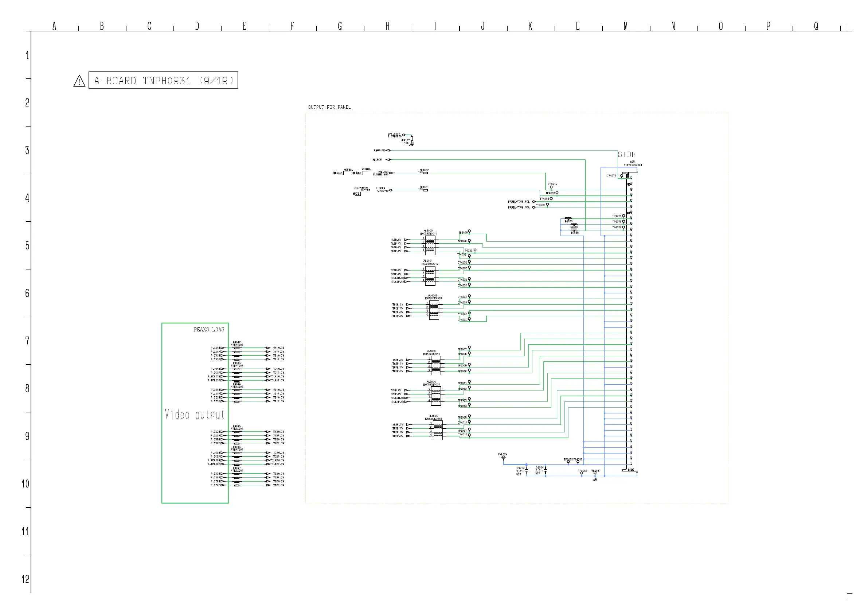The image size is (868, 614).
Task: Click the PANEL-TCON_SCL signal label
Action: [519, 202]
